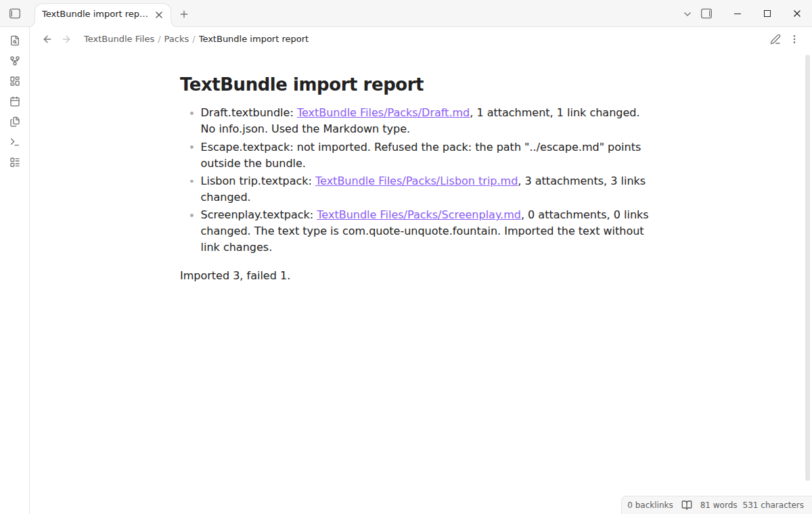
Task: Maximize the Obsidian window
Action: 767,14
